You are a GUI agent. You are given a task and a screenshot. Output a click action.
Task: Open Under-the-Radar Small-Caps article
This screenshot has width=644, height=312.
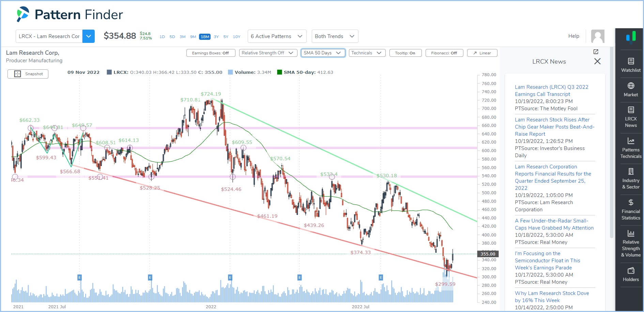click(554, 224)
